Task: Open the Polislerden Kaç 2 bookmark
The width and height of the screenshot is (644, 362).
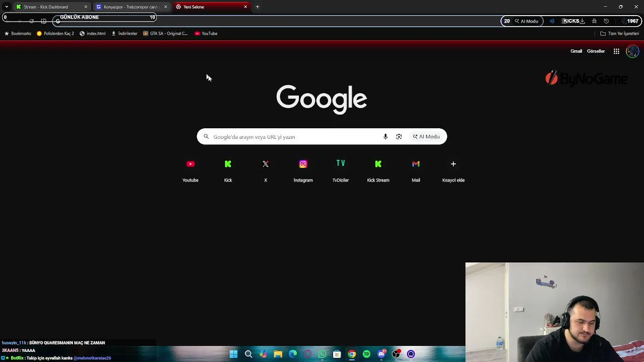Action: 55,34
